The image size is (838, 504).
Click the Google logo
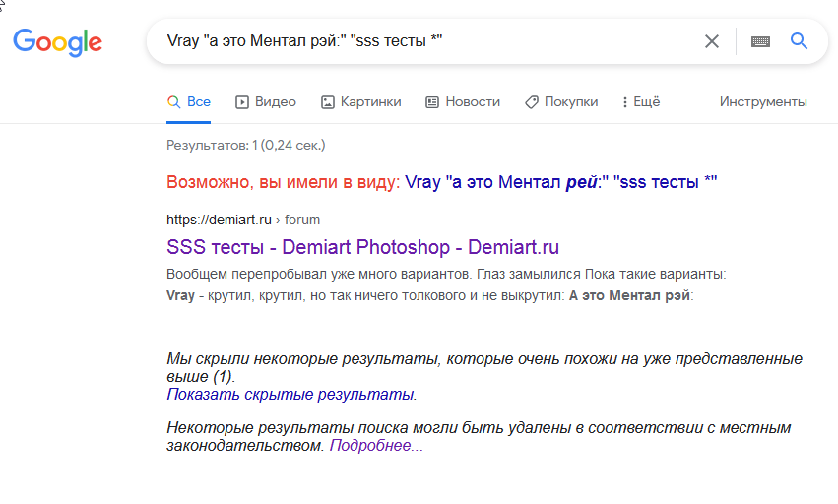coord(58,41)
